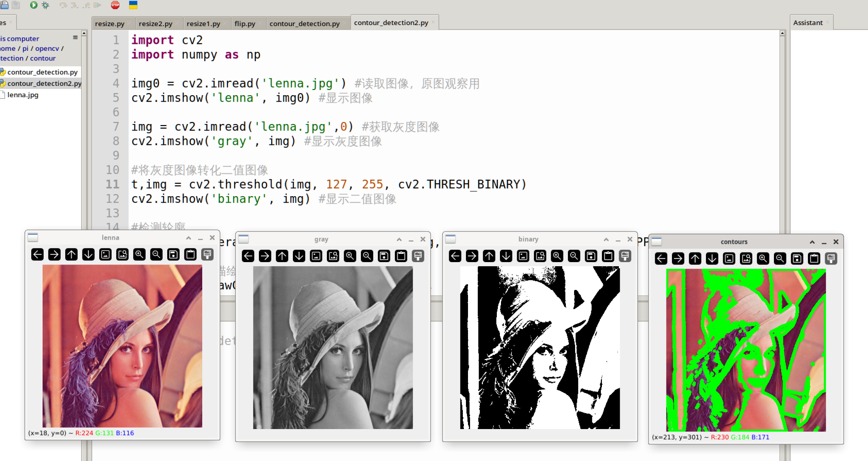Viewport: 868px width, 461px height.
Task: Click pixel readout 'R:224 G:131 B:116' in lenna window
Action: click(x=104, y=433)
